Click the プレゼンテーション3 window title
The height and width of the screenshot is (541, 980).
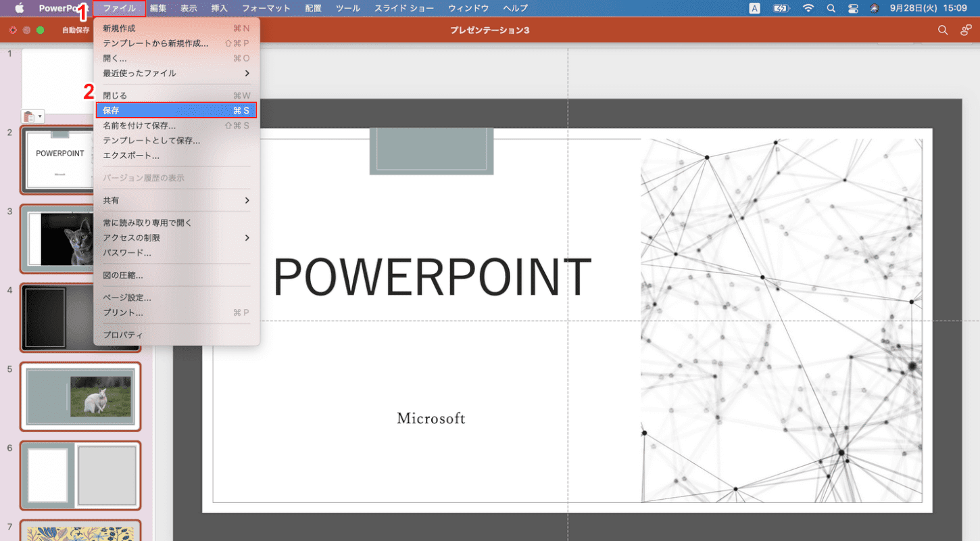(490, 30)
